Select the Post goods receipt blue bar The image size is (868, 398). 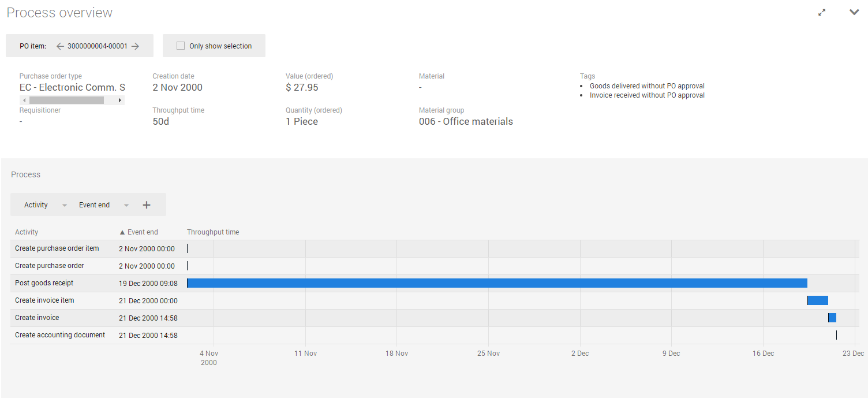click(x=496, y=283)
